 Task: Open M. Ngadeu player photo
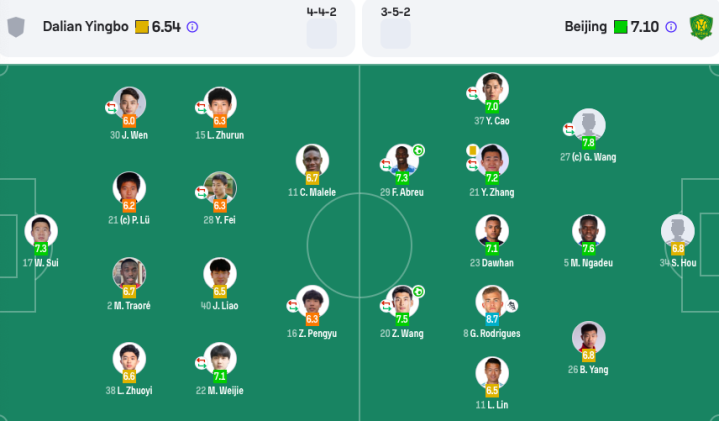pyautogui.click(x=588, y=231)
